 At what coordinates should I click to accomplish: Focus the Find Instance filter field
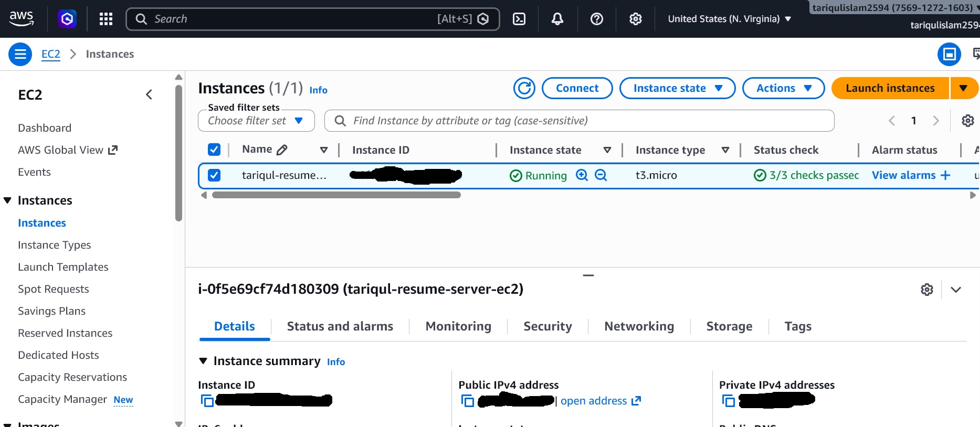(579, 121)
